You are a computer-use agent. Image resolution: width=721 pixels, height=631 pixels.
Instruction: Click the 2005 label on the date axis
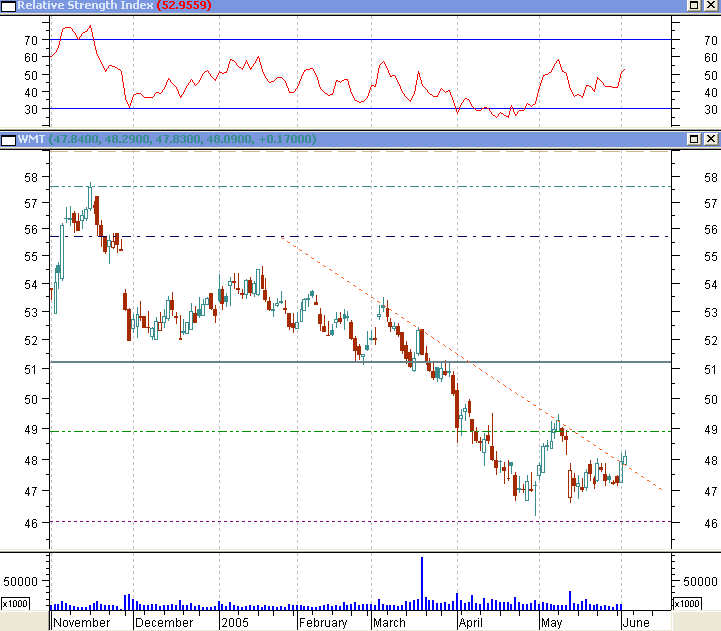tap(235, 623)
